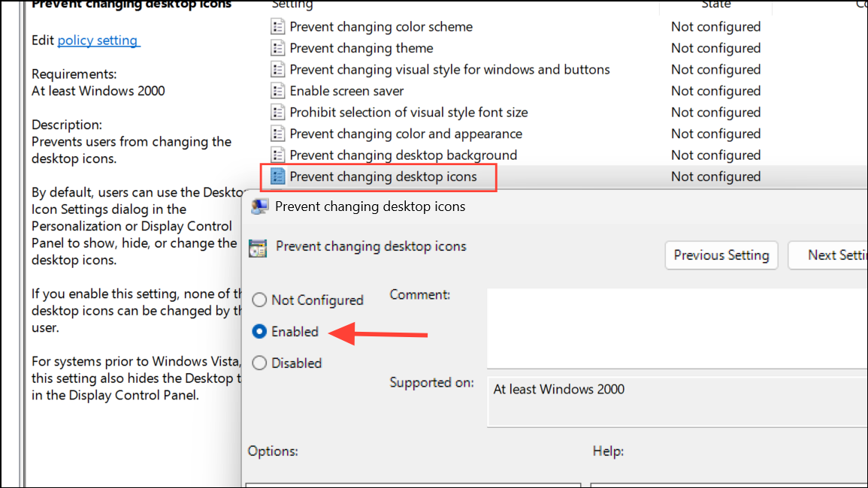Click the Supported on text field
Image resolution: width=868 pixels, height=488 pixels.
pyautogui.click(x=677, y=402)
